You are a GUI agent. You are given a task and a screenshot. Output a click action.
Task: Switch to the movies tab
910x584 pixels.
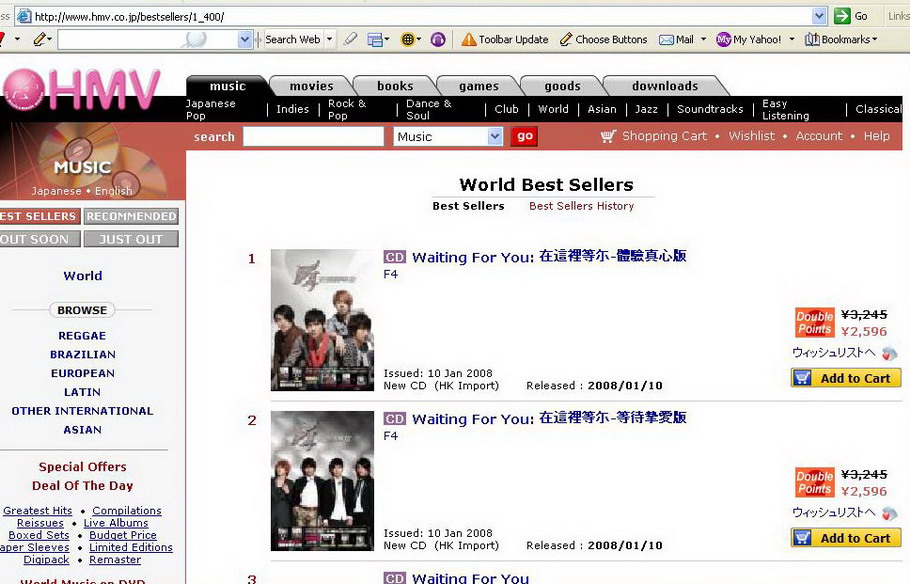click(312, 86)
